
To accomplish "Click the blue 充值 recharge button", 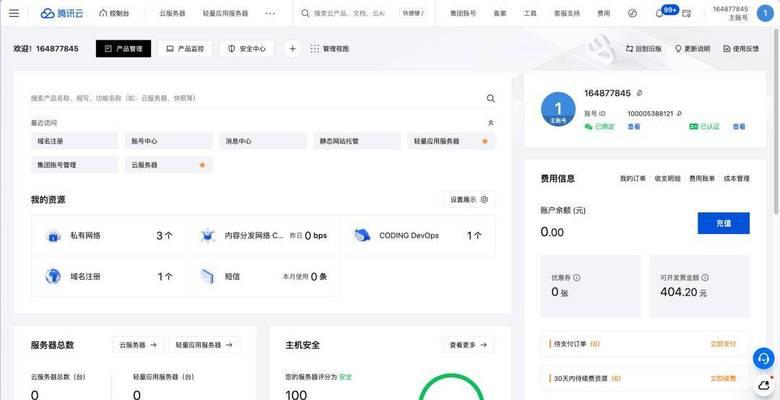I will pyautogui.click(x=723, y=223).
